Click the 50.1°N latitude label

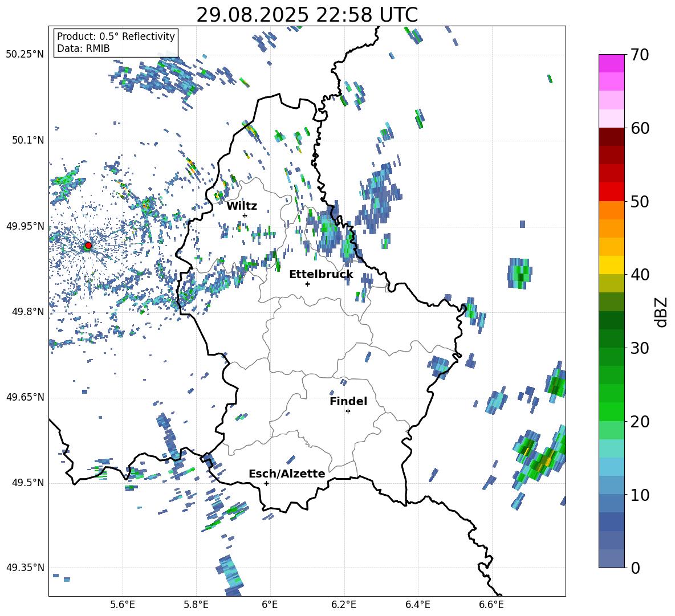[28, 141]
